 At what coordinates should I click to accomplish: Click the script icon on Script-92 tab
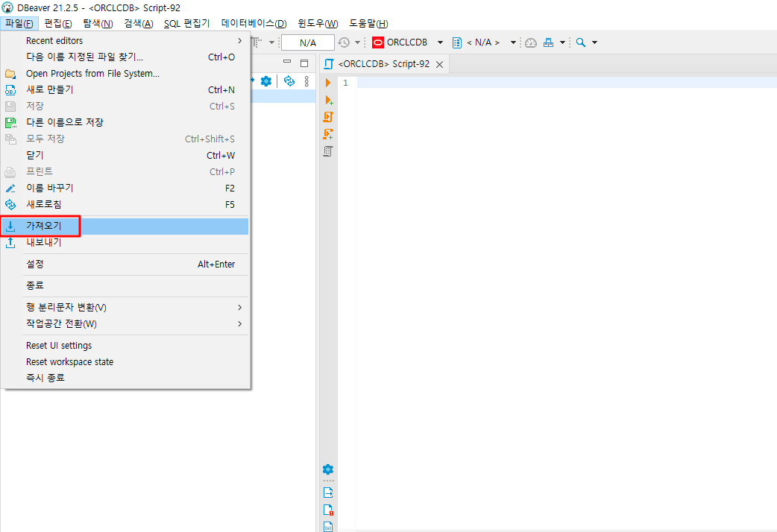coord(328,64)
